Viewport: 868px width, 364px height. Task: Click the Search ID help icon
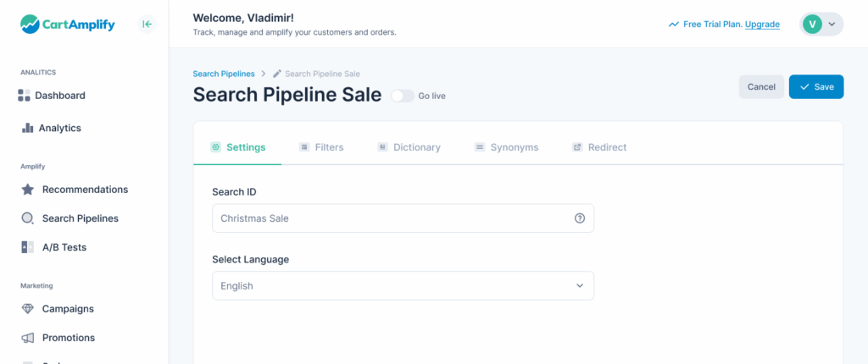pyautogui.click(x=580, y=218)
